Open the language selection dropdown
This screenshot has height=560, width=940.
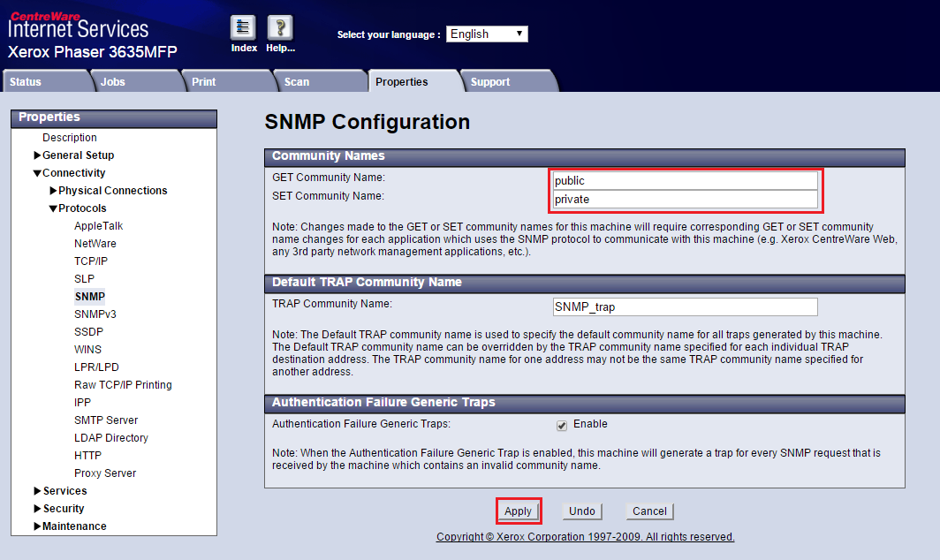(x=487, y=34)
